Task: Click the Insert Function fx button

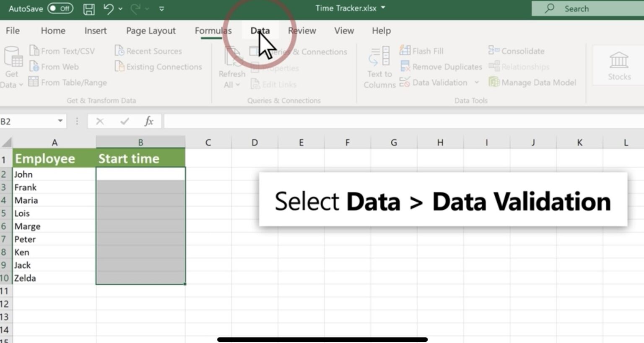Action: coord(149,121)
